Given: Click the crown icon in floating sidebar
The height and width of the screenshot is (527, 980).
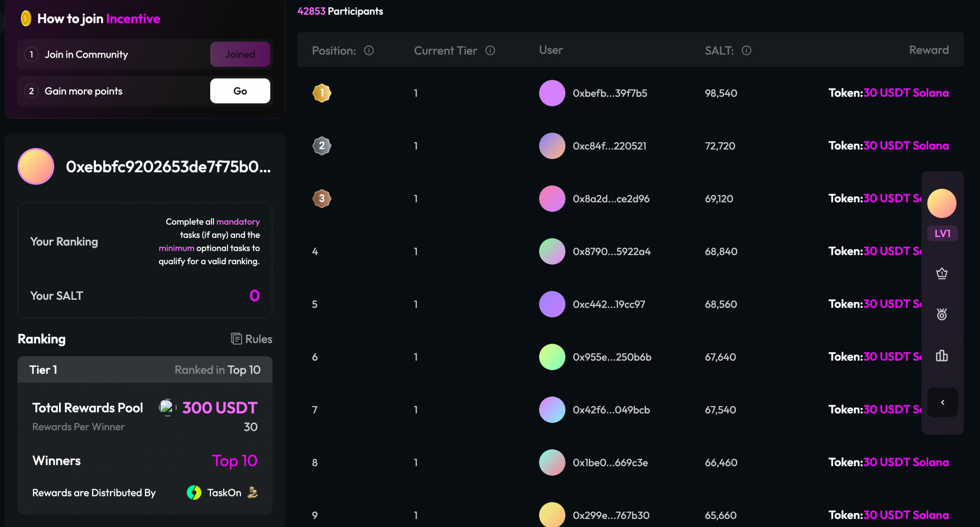Looking at the screenshot, I should tap(942, 273).
